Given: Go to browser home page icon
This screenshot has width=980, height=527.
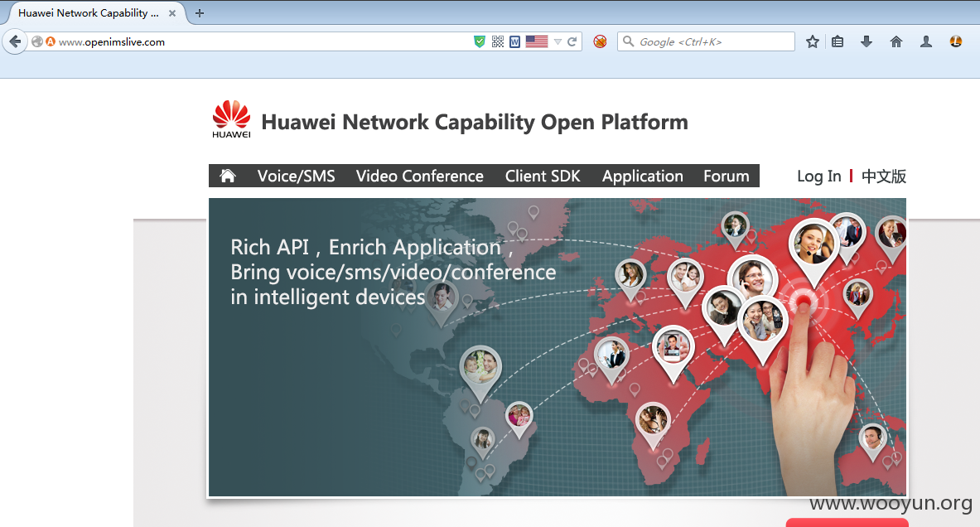Looking at the screenshot, I should point(896,42).
